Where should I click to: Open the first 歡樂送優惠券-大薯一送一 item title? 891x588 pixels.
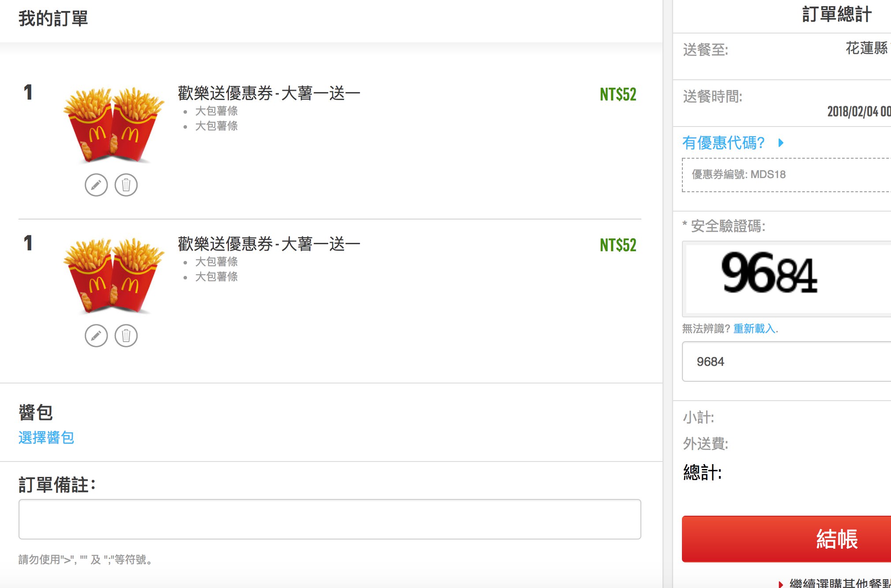click(x=269, y=93)
